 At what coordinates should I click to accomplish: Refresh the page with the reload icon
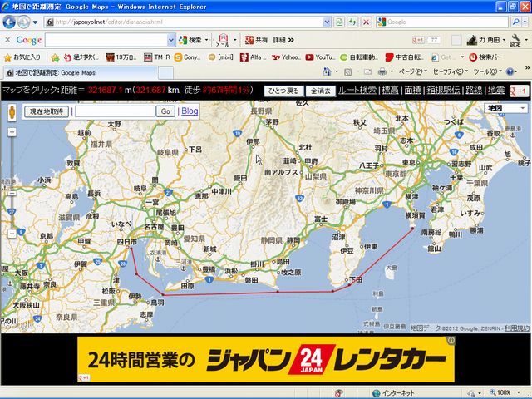click(352, 22)
